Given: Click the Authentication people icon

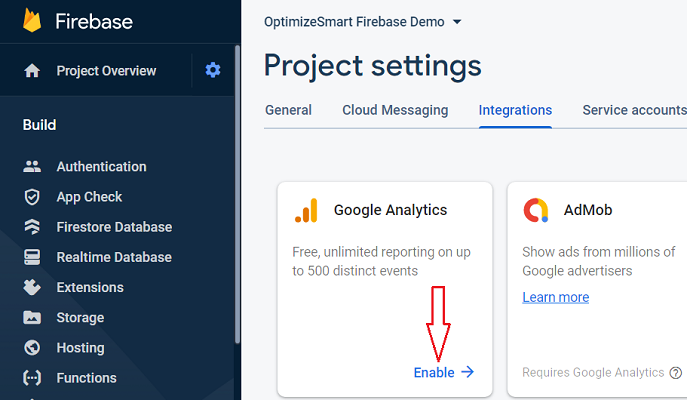Looking at the screenshot, I should coord(32,166).
